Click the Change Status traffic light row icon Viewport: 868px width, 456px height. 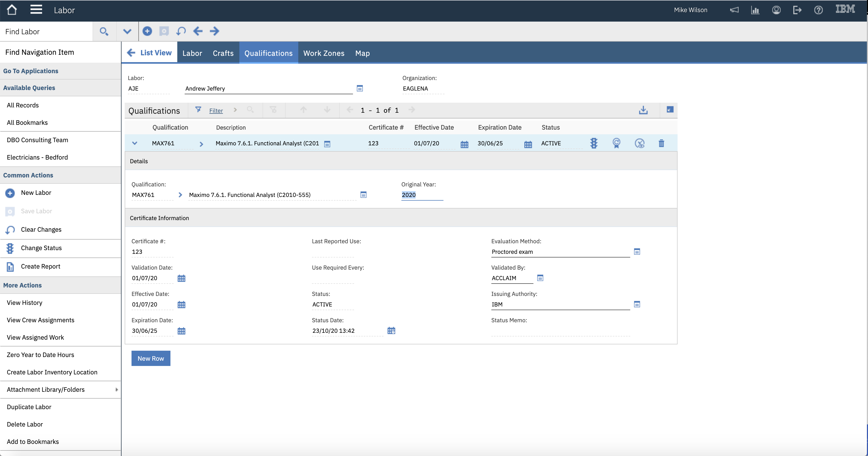pyautogui.click(x=594, y=143)
